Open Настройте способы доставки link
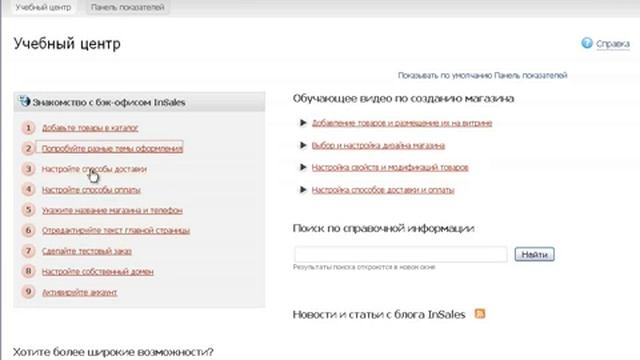 [x=94, y=169]
